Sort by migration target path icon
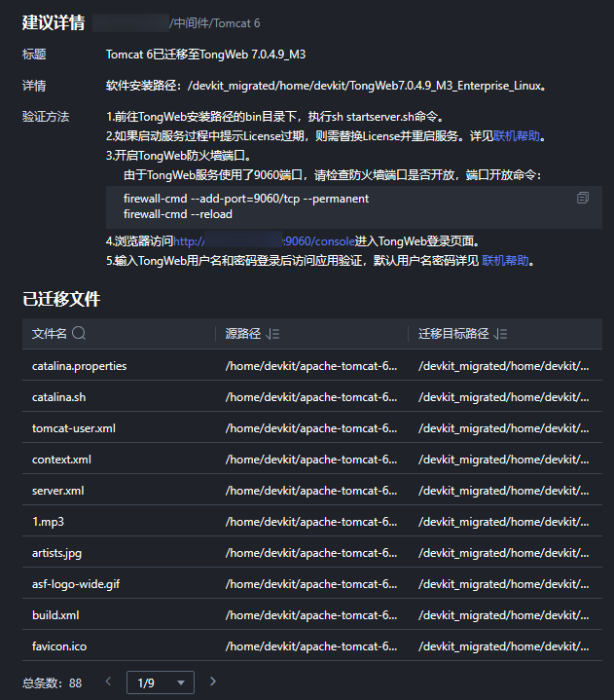The image size is (614, 700). pyautogui.click(x=501, y=334)
